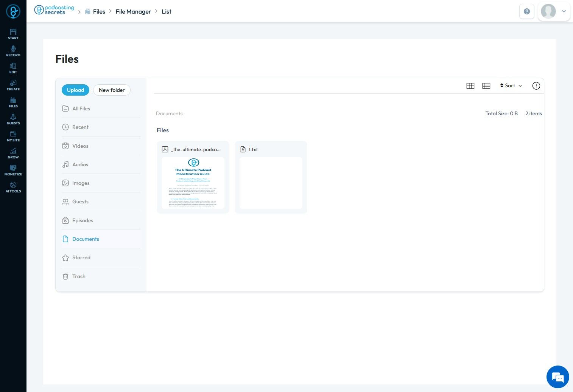Open the Episodes file category
The height and width of the screenshot is (392, 573).
point(101,220)
